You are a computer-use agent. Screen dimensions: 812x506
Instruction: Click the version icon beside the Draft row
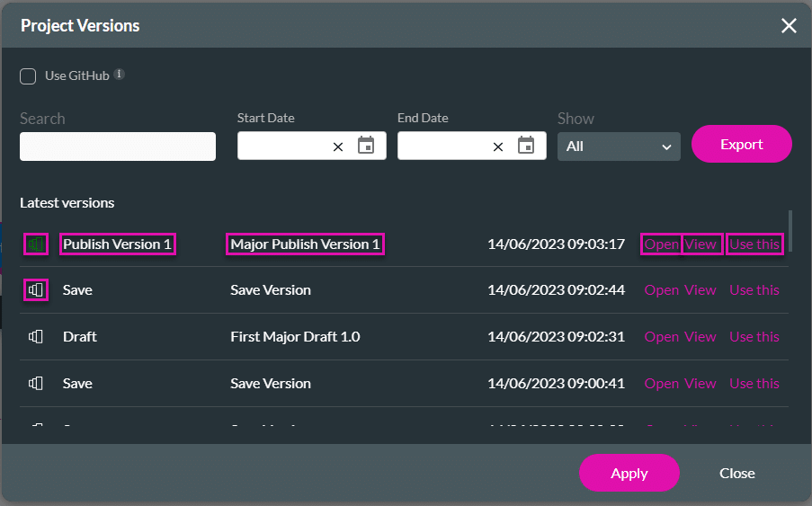35,337
